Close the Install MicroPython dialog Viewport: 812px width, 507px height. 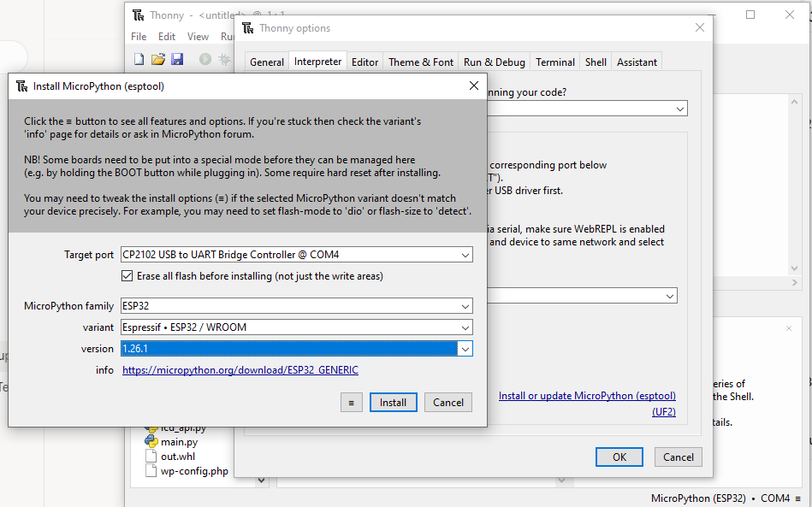(x=474, y=85)
